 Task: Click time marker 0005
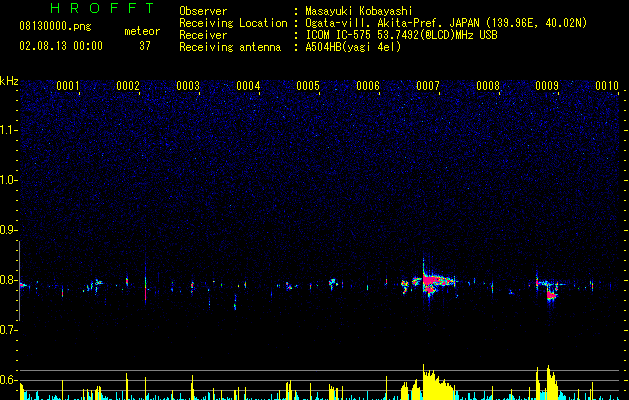pos(308,86)
